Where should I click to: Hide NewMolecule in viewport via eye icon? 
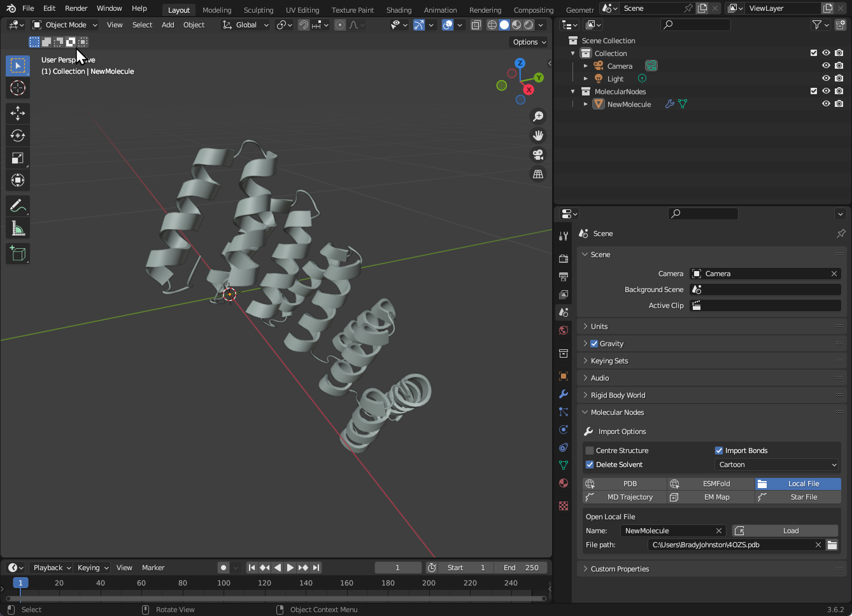click(x=826, y=104)
